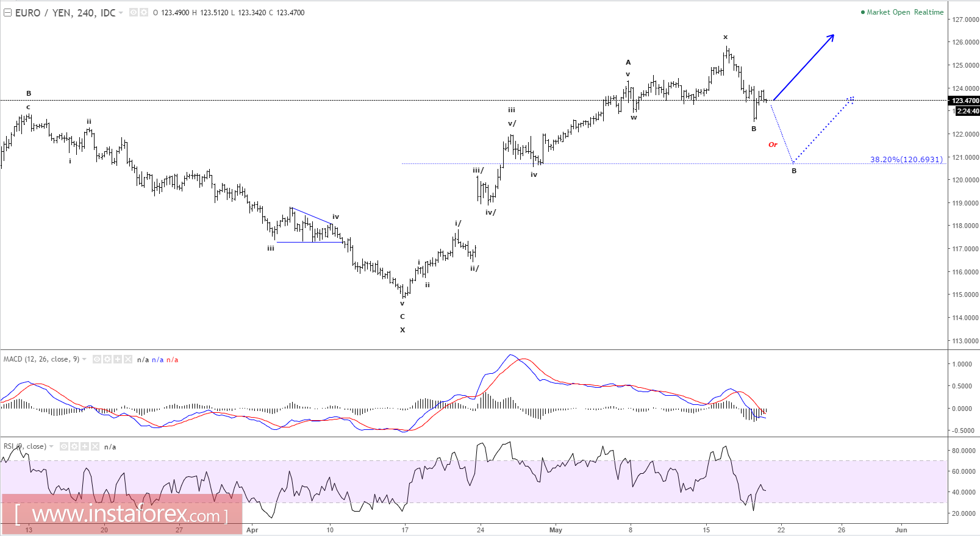Click the red 'Or' annotation text
Screen dimensions: 980x536
(x=773, y=145)
